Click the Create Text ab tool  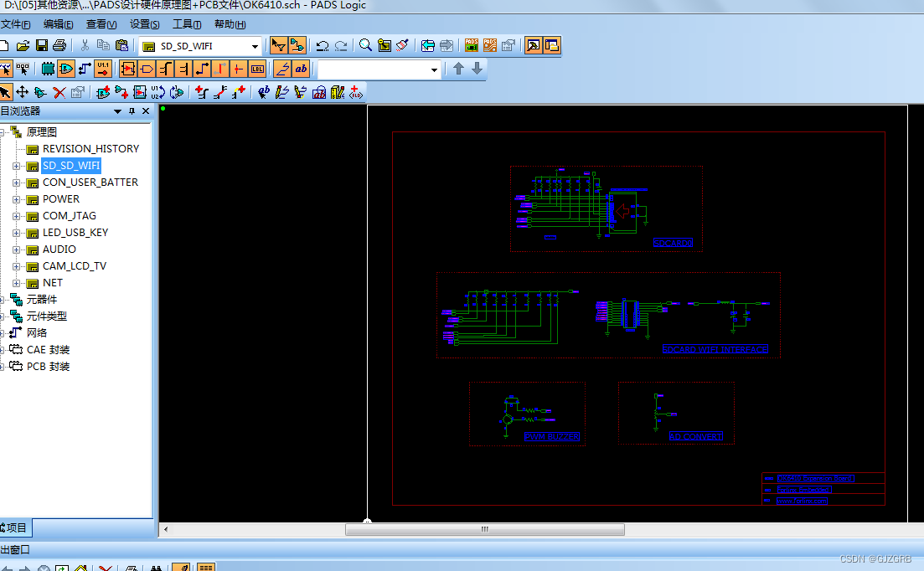pos(264,92)
